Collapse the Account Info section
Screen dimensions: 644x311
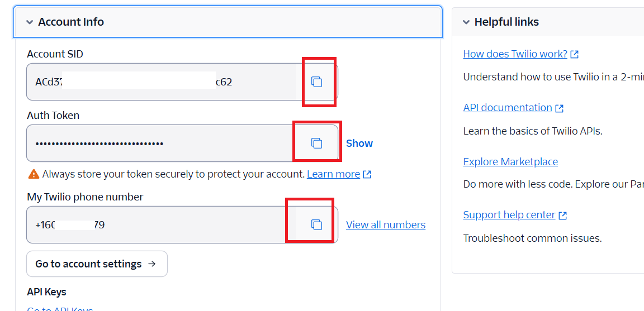pos(30,22)
